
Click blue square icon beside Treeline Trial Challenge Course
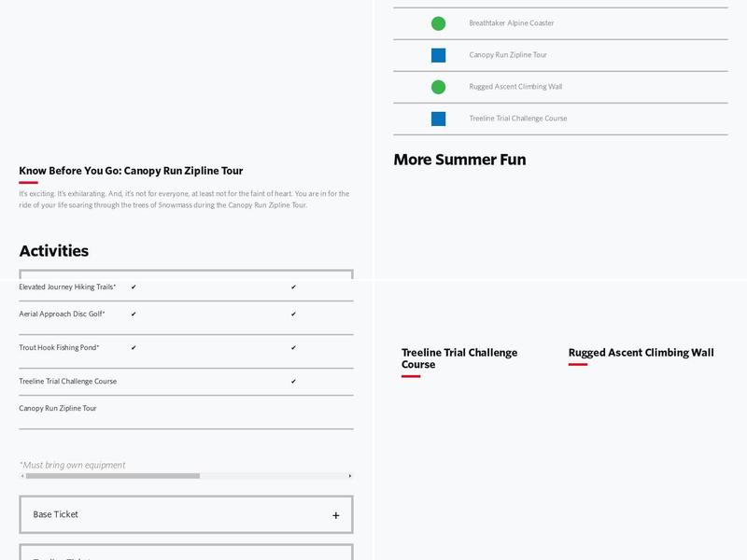(x=438, y=119)
